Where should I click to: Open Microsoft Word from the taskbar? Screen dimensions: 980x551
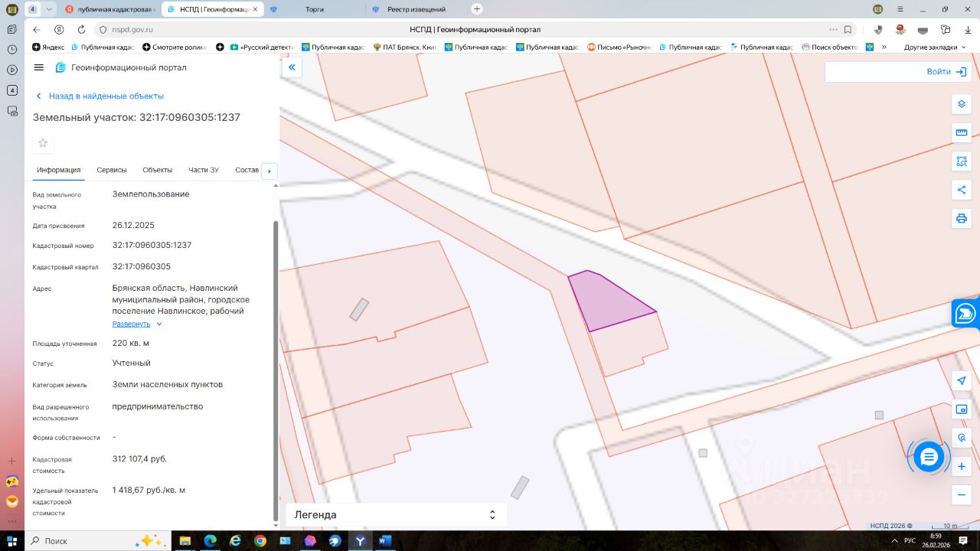point(384,541)
